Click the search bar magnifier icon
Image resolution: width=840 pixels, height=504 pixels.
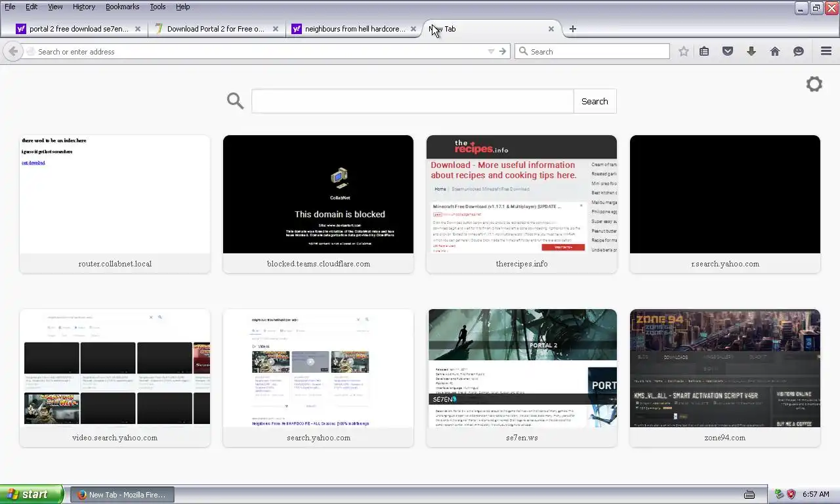point(523,51)
